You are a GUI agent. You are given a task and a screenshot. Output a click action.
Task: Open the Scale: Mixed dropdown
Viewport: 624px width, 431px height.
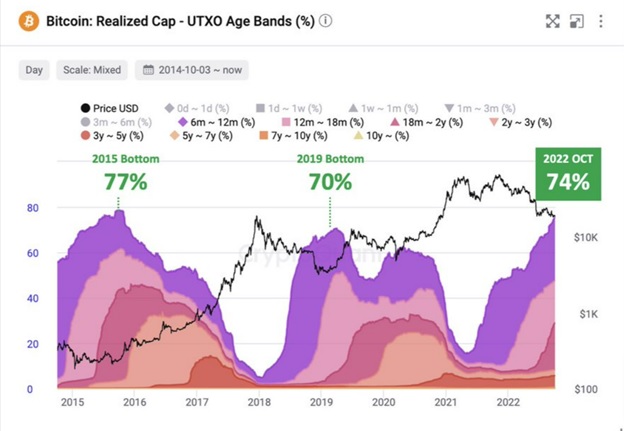(x=92, y=70)
